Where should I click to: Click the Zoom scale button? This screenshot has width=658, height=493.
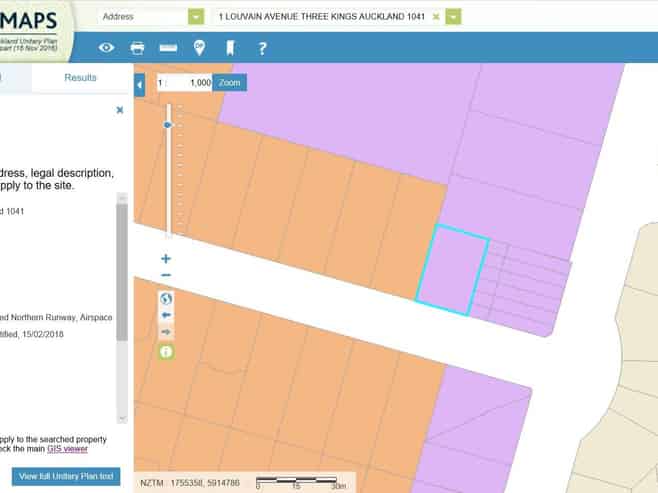tap(230, 83)
